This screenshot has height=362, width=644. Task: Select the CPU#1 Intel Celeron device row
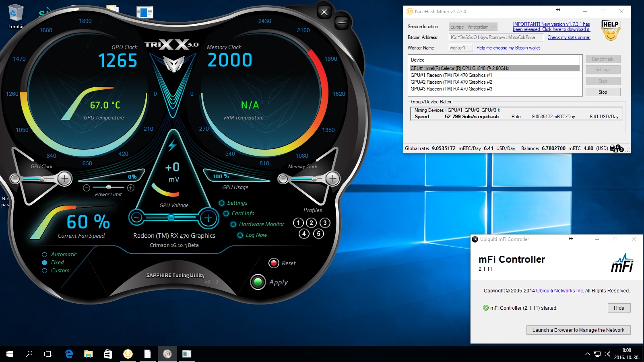coord(495,68)
